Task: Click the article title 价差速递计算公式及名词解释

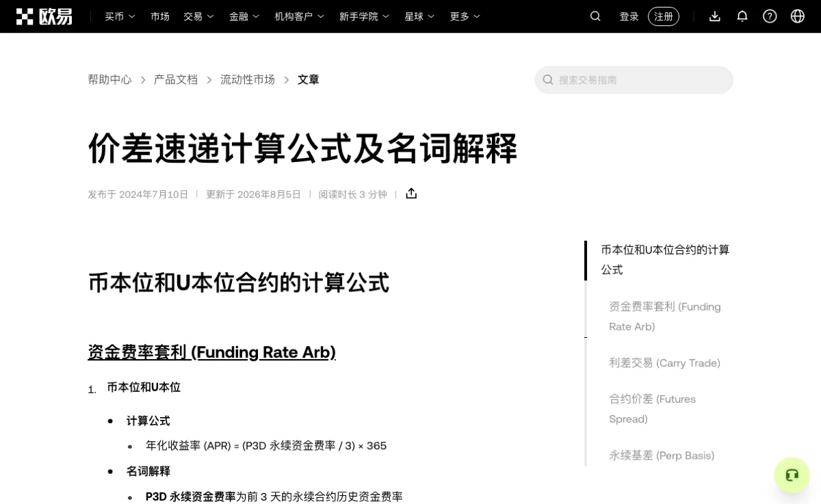Action: point(302,148)
